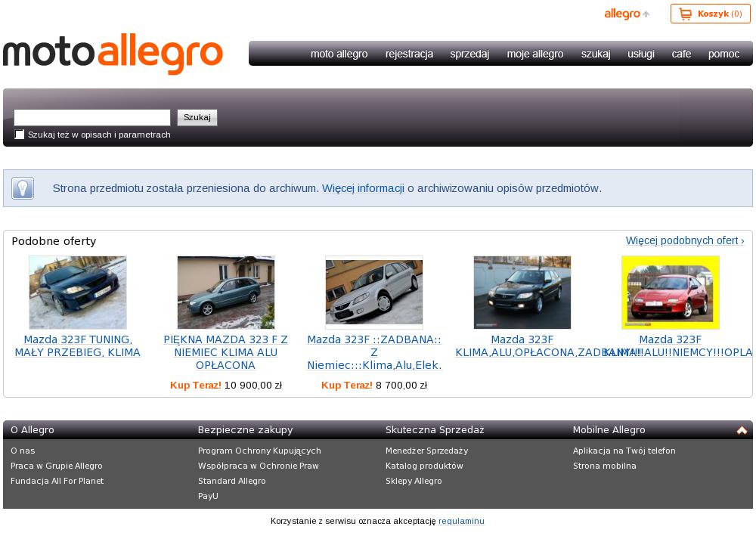Click the red Mazda yellow-bordered thumbnail
This screenshot has height=536, width=756.
point(670,293)
